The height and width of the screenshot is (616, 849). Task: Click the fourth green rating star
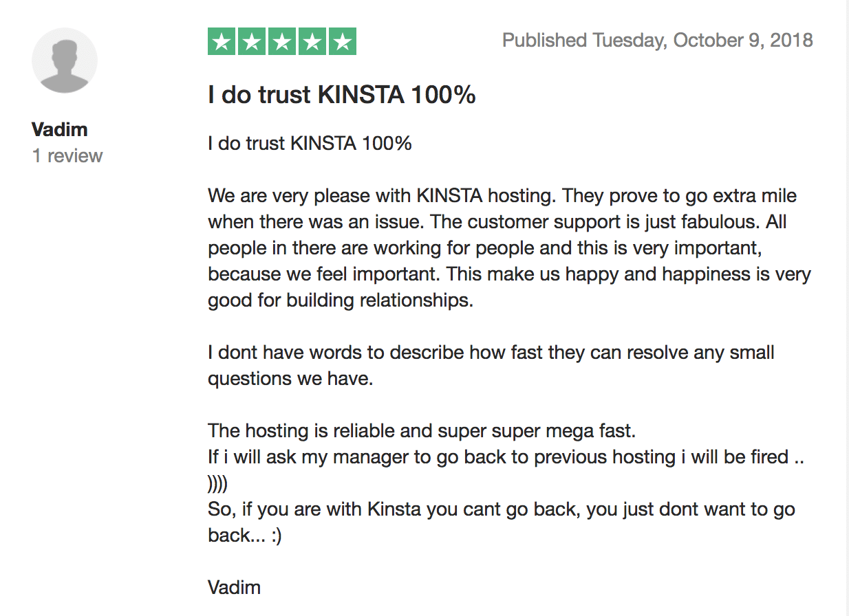[x=312, y=42]
